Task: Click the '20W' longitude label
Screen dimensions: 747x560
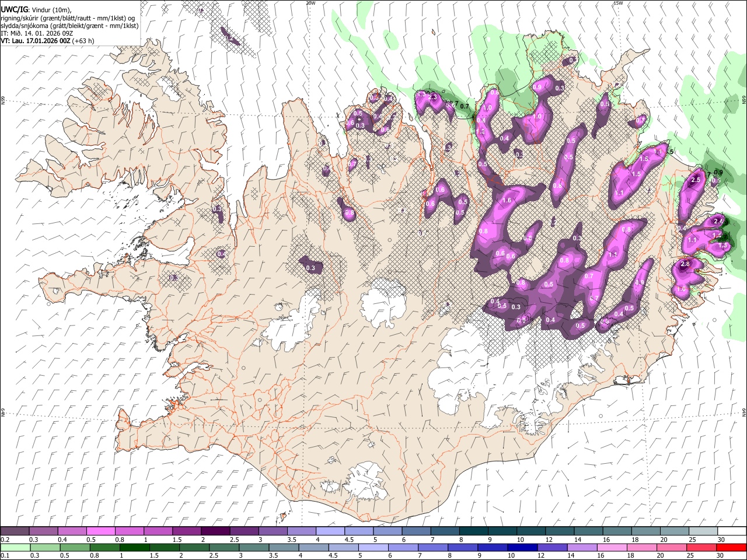Action: (x=310, y=3)
